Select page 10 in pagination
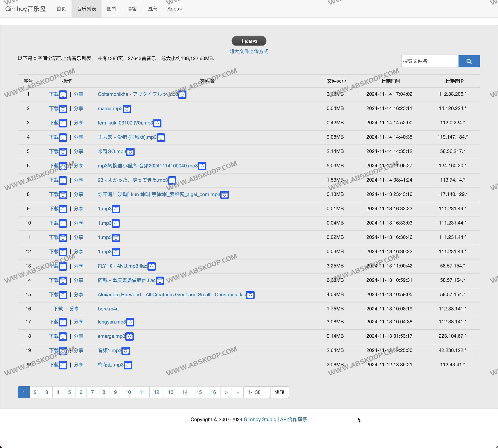Screen dimensions: 498x448 [x=128, y=392]
